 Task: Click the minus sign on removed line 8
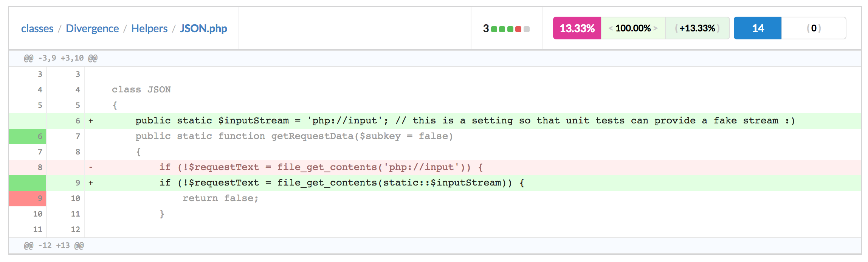[91, 167]
